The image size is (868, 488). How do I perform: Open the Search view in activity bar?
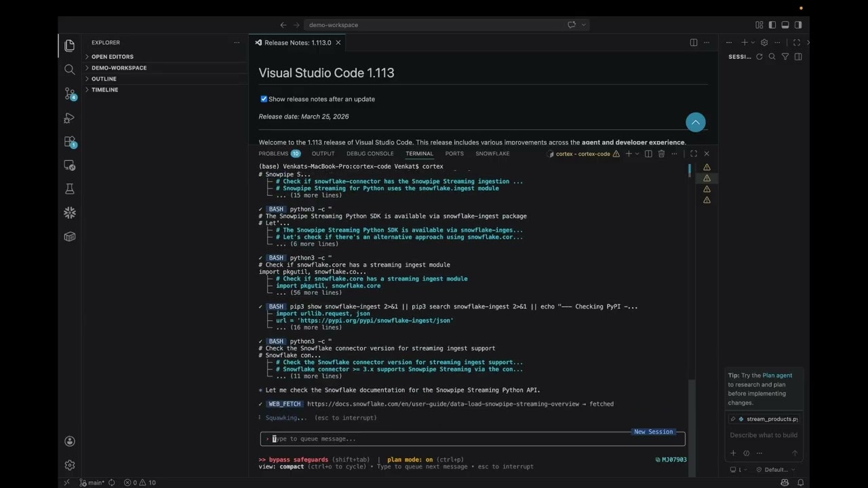[69, 69]
